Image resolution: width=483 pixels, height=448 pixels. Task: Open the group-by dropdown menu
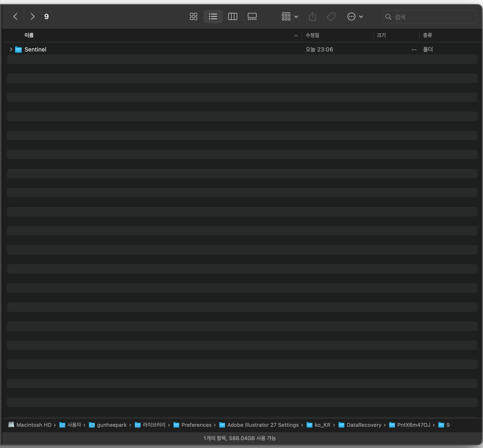point(290,16)
